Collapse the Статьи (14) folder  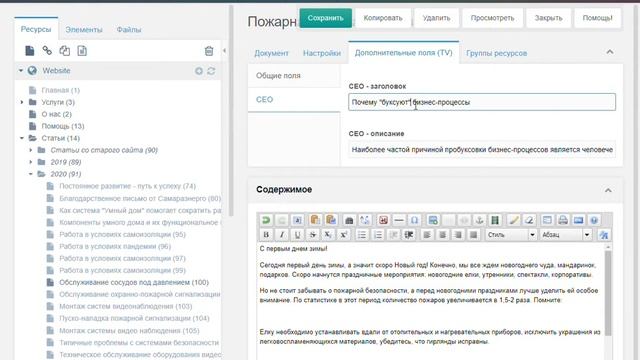[x=22, y=138]
